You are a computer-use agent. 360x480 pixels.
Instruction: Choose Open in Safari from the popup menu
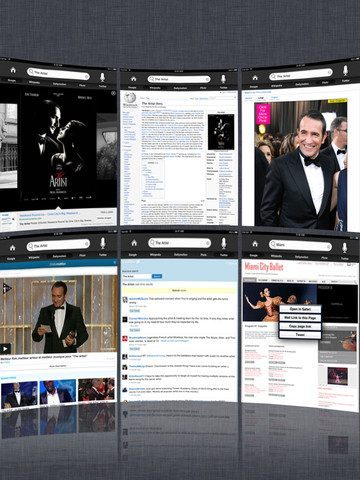[x=300, y=309]
